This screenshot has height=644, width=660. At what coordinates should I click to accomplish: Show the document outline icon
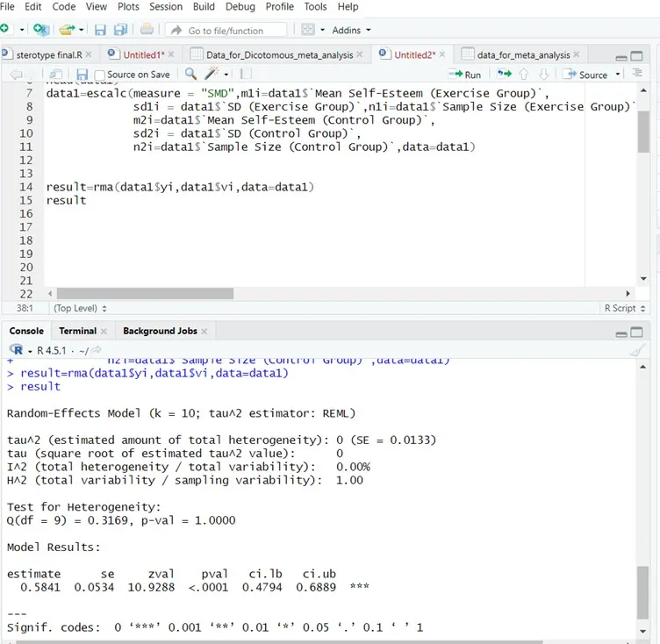(x=637, y=73)
